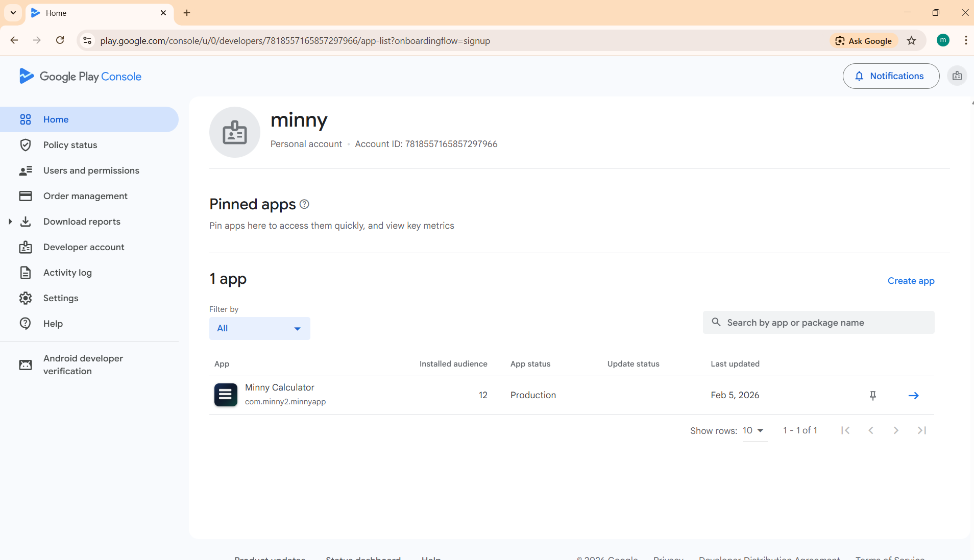This screenshot has width=974, height=560.
Task: Click the Google Play Console logo
Action: pyautogui.click(x=80, y=77)
